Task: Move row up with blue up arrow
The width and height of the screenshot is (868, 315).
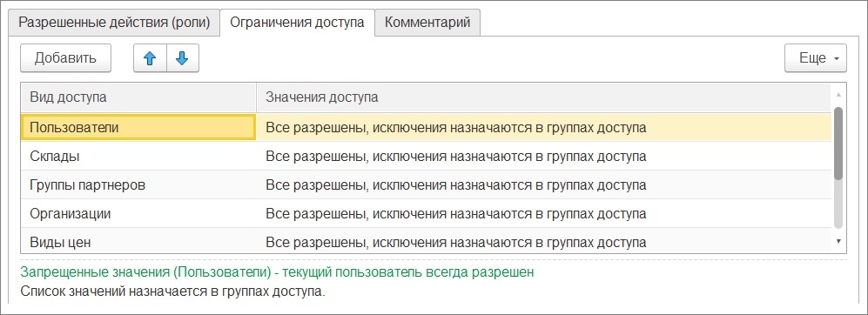Action: 150,58
